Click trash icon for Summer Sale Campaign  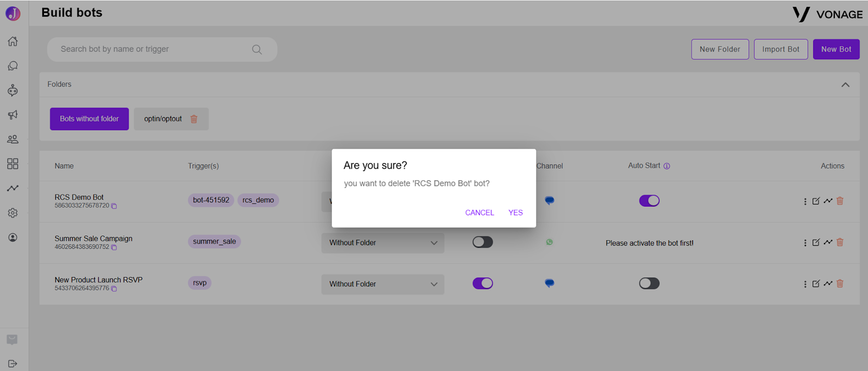[x=840, y=242]
